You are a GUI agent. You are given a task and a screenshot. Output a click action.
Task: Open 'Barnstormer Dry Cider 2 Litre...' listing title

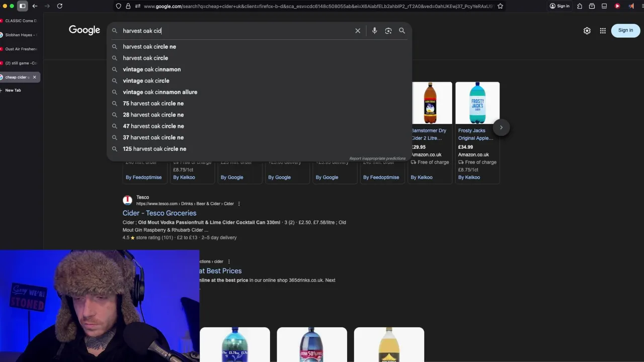(x=429, y=134)
